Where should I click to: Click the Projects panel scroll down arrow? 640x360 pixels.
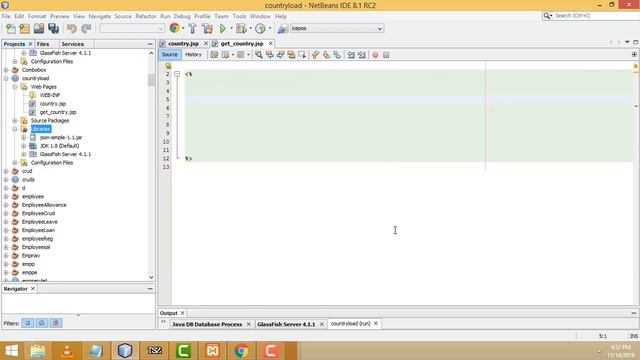(x=151, y=277)
